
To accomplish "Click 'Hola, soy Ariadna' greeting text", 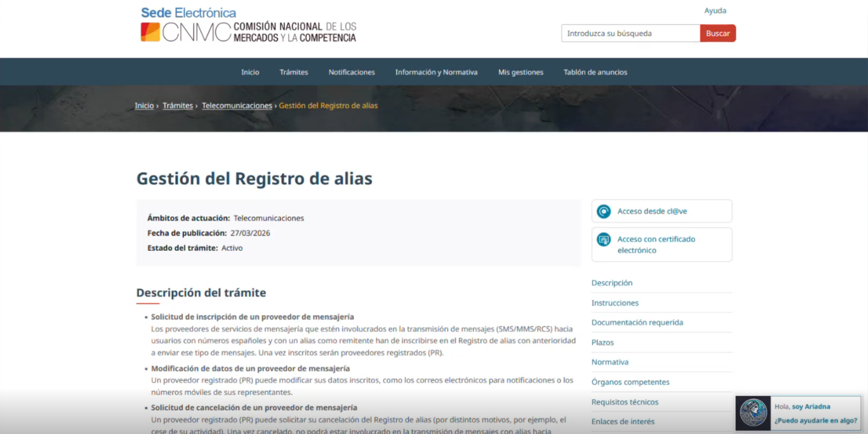I will click(802, 406).
